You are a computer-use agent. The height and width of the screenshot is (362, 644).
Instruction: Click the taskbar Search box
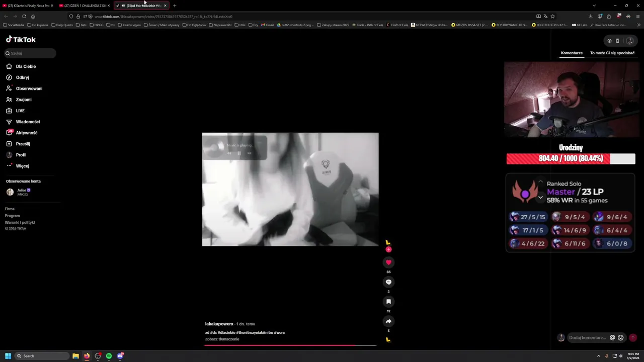pos(42,356)
